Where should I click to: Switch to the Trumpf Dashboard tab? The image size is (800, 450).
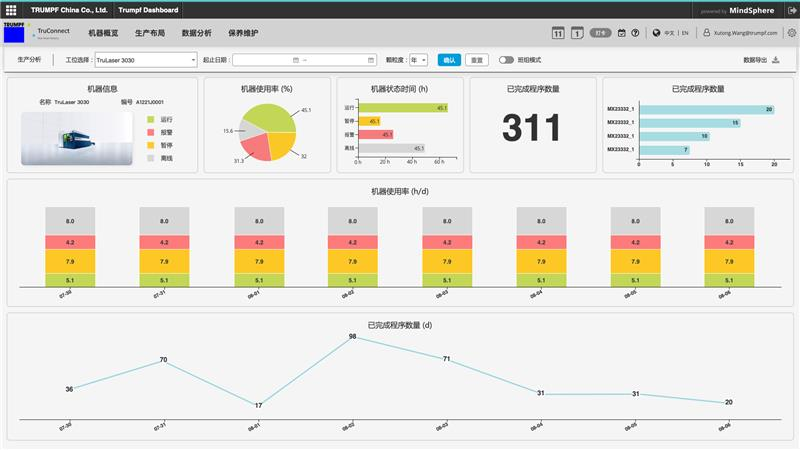pyautogui.click(x=150, y=10)
